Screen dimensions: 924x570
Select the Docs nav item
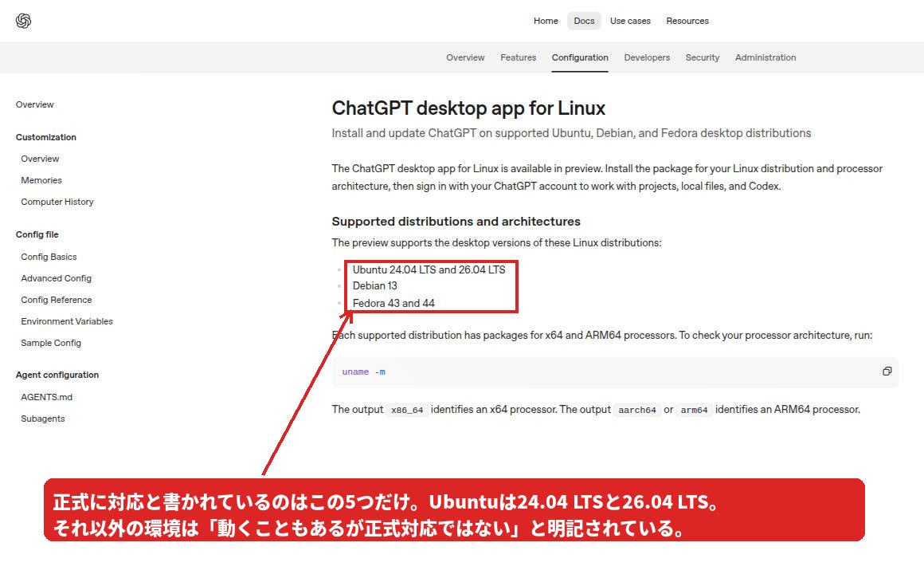(584, 21)
